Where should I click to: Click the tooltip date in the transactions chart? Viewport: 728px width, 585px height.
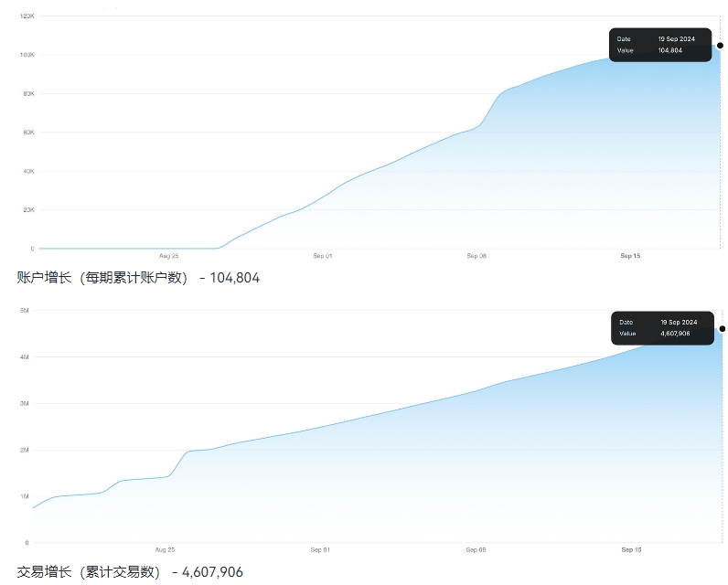679,322
